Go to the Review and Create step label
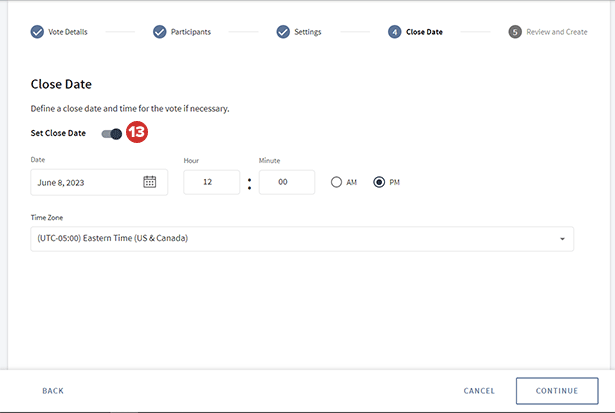 point(557,32)
